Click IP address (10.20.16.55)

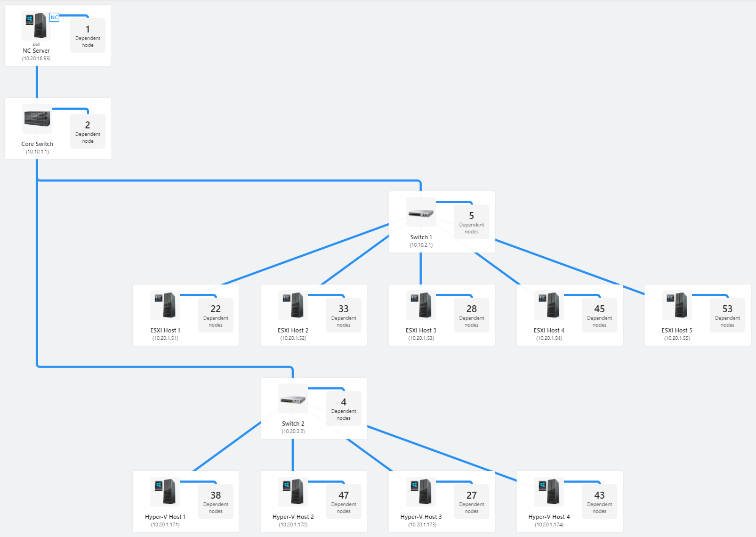tap(36, 59)
